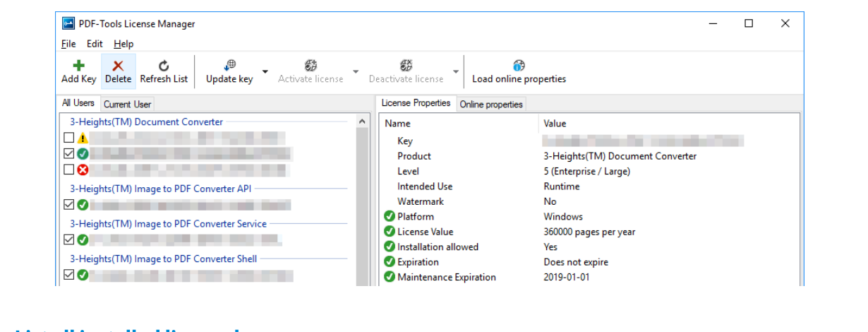Select the Level property row
This screenshot has width=868, height=332.
pyautogui.click(x=590, y=171)
